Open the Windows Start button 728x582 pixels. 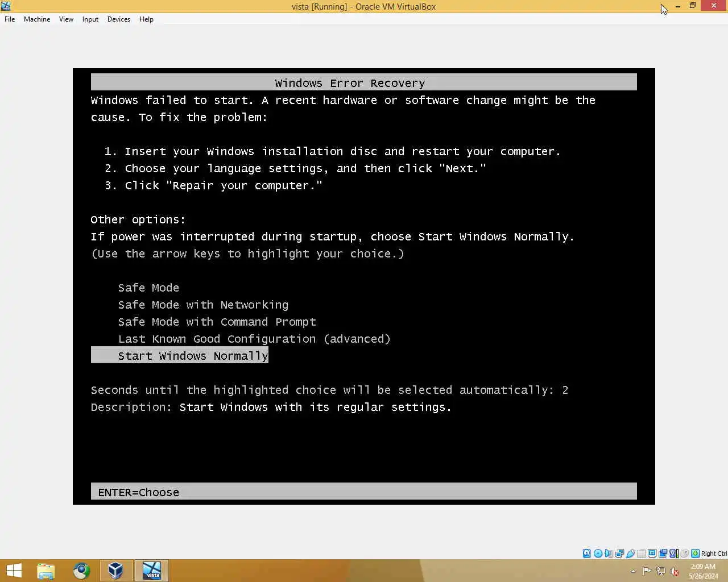click(14, 571)
